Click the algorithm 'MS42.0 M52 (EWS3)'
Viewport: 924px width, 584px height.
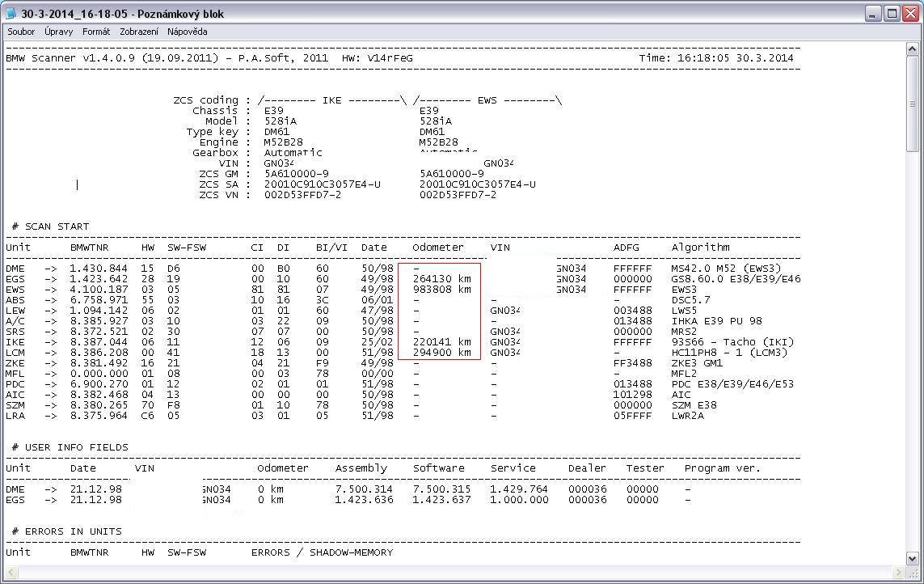[726, 269]
